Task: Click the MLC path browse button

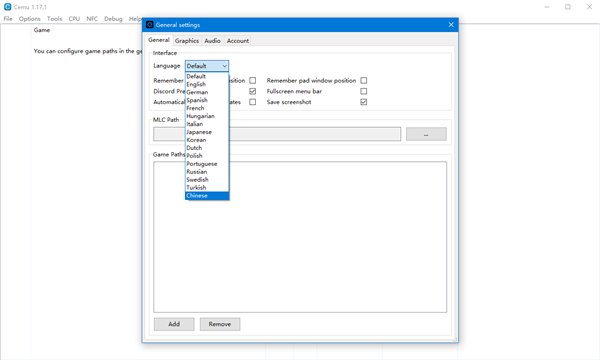Action: (x=426, y=134)
